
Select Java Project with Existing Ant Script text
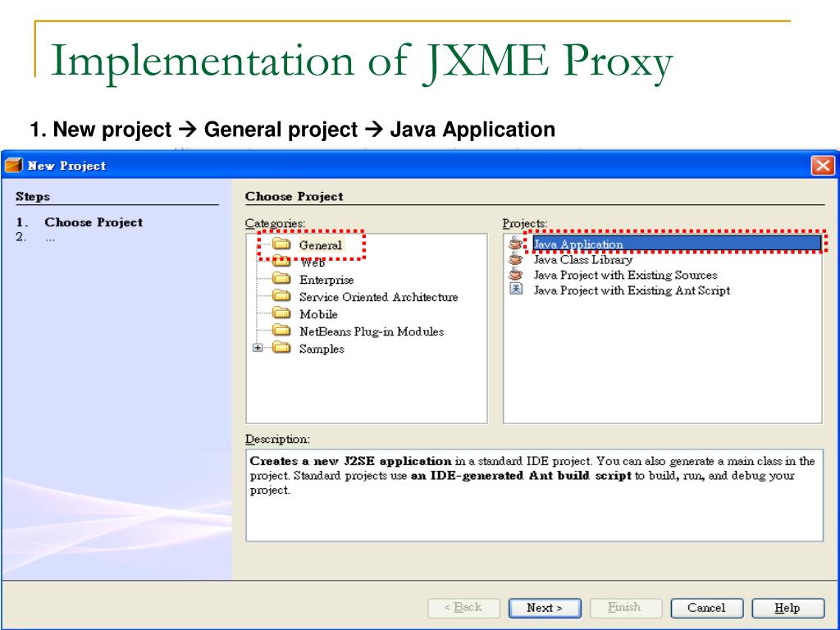(632, 290)
